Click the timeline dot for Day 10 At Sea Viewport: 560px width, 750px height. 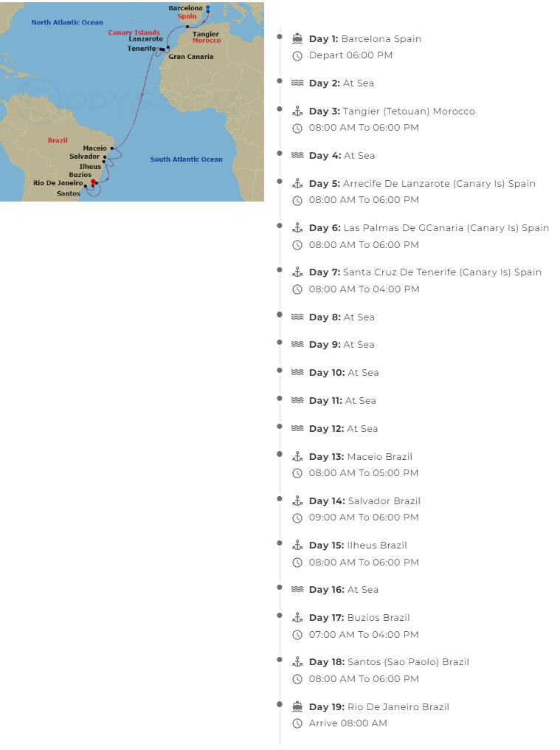click(x=280, y=370)
